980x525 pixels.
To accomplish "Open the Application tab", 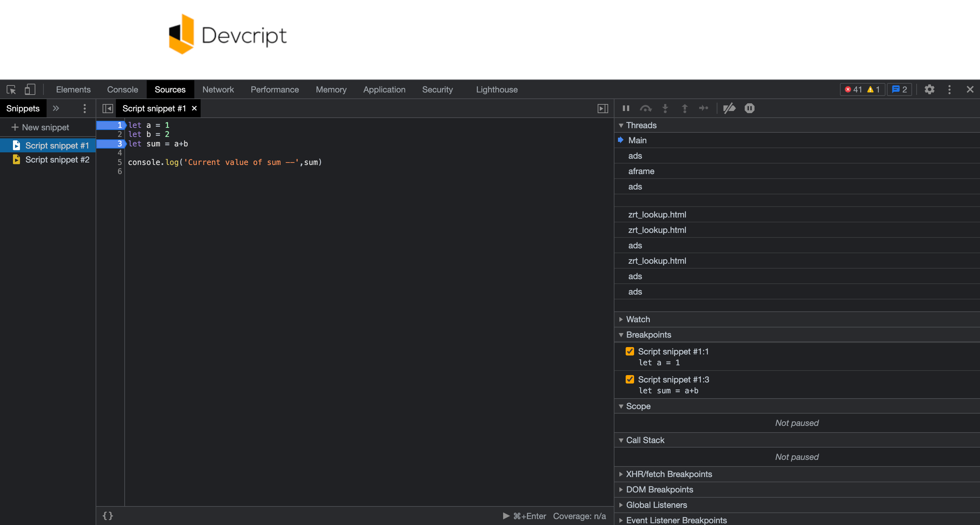I will tap(384, 89).
